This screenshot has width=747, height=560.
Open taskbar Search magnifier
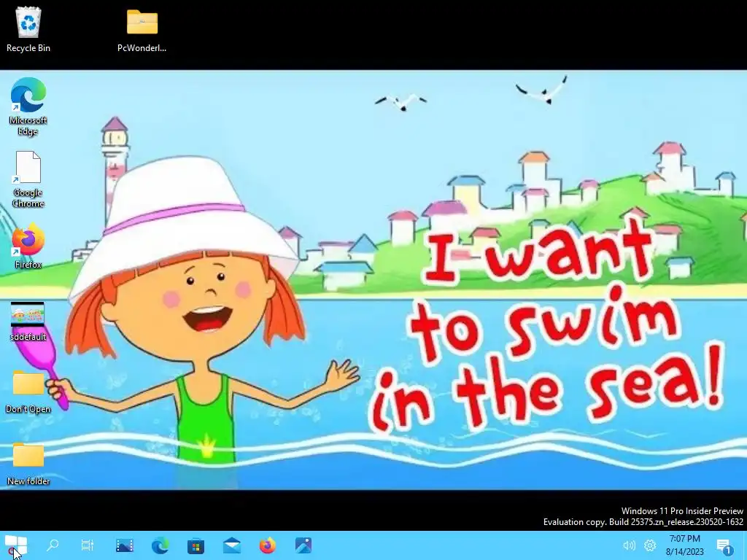pos(53,545)
